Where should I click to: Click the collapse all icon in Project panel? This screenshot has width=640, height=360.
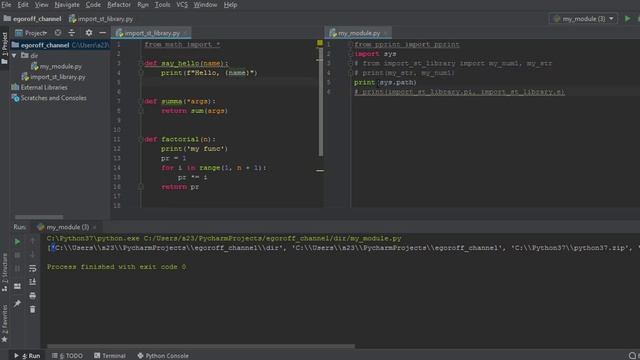click(x=72, y=33)
